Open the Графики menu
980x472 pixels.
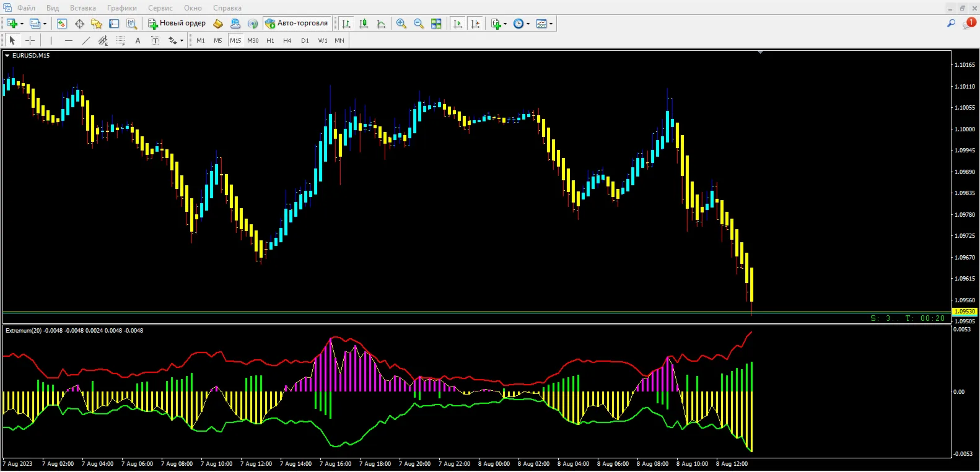point(122,8)
